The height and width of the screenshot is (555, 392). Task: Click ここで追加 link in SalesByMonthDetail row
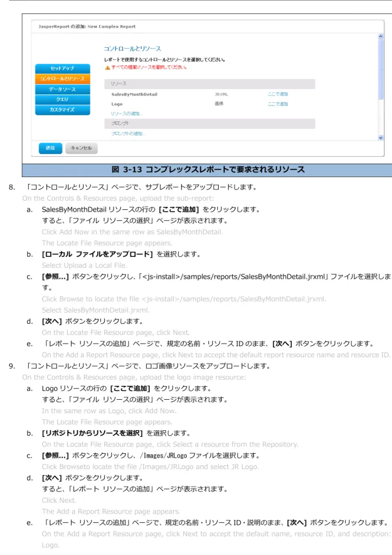click(278, 94)
